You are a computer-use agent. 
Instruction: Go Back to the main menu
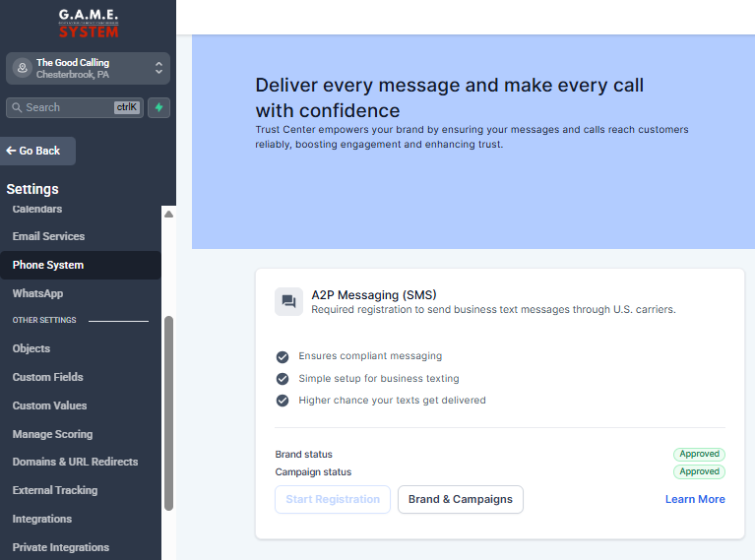click(37, 151)
